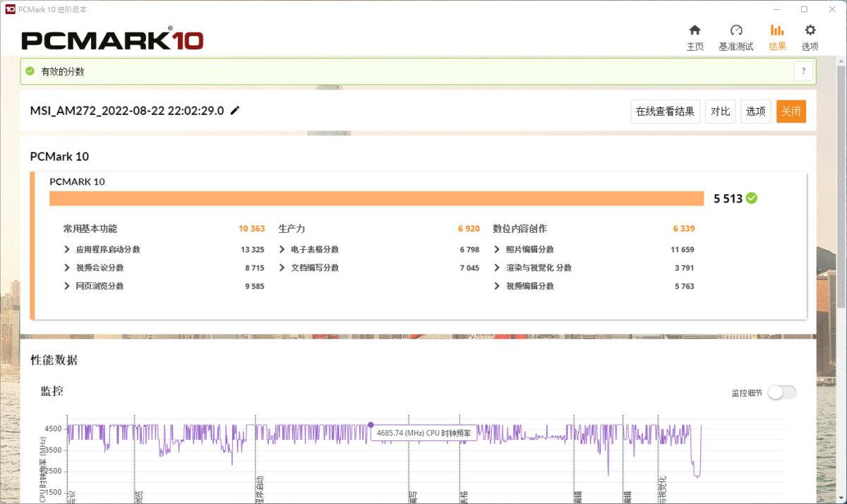Click the 生产力 heading

point(292,229)
